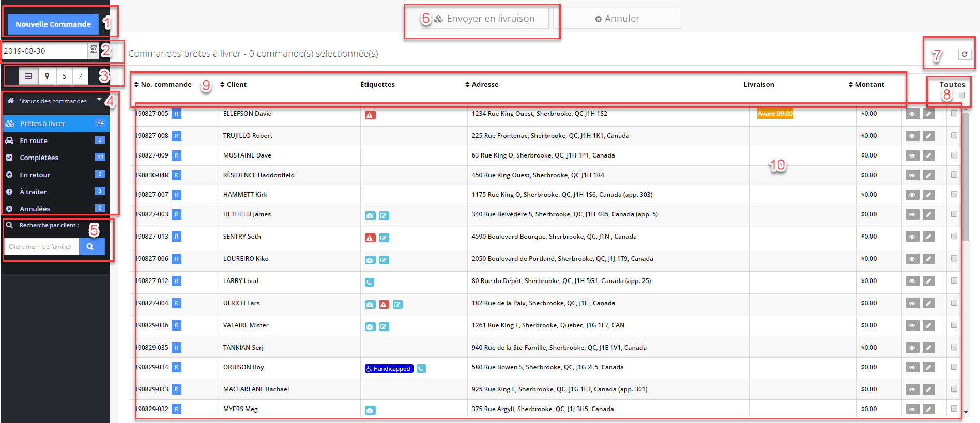The width and height of the screenshot is (980, 423).
Task: Select the table grid view icon
Action: [x=28, y=76]
